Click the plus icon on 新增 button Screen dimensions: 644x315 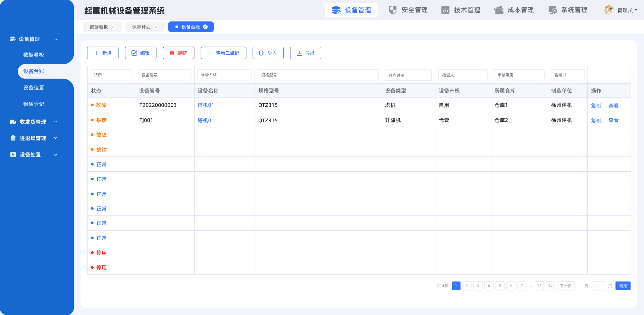[x=96, y=53]
